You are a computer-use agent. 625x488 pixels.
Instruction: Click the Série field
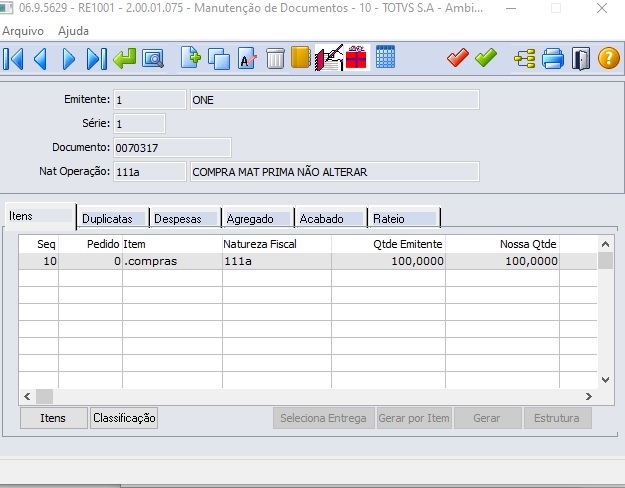139,124
